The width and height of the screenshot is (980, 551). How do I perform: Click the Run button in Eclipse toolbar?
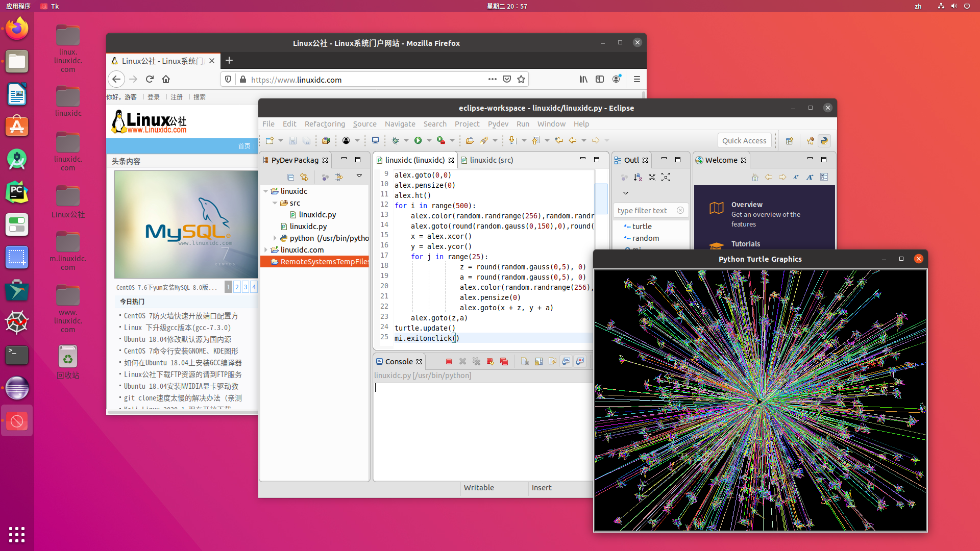click(x=418, y=140)
